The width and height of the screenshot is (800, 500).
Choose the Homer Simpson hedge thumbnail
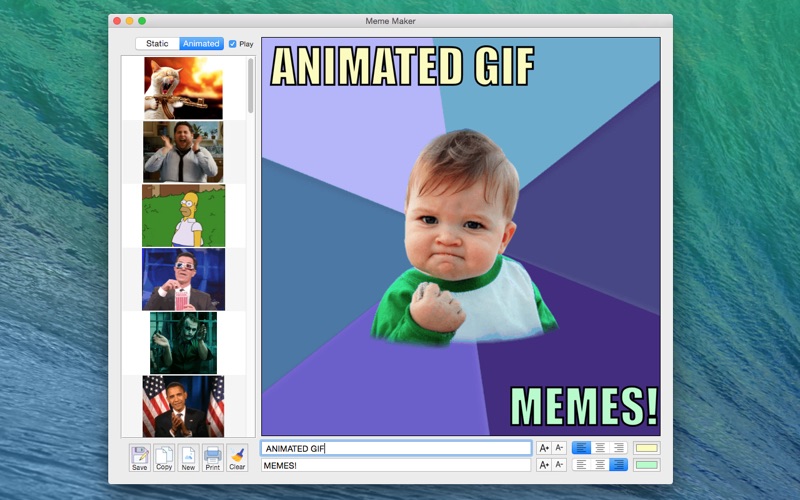coord(183,216)
